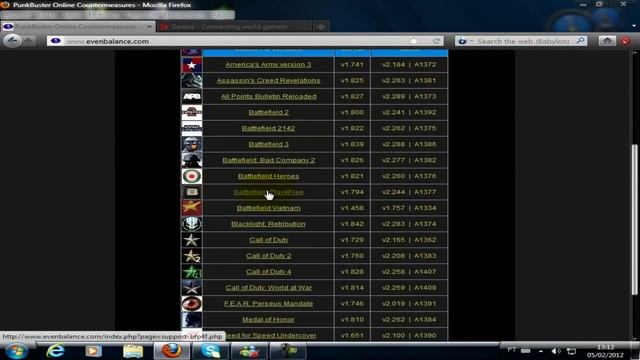Click the Medal of Honor game icon
640x360 pixels.
click(191, 320)
